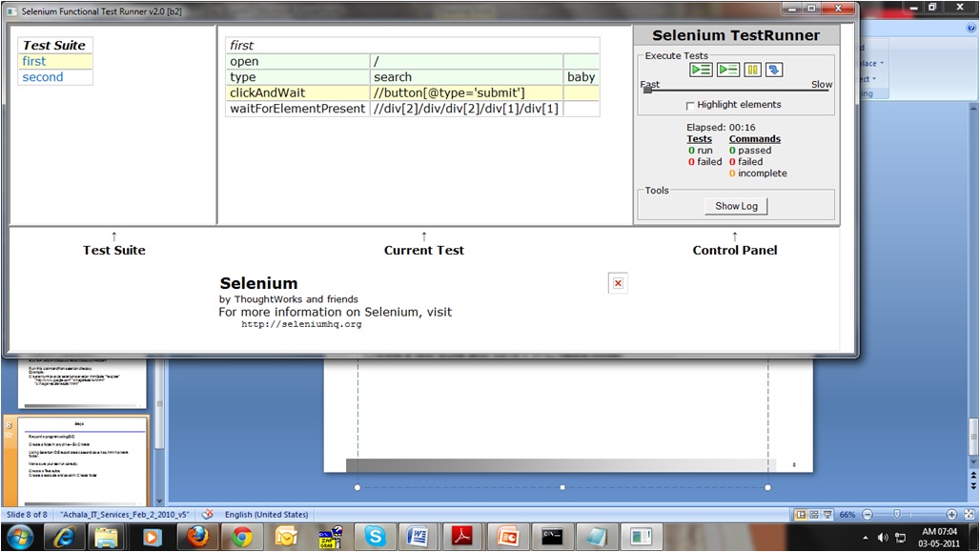Enable the Highlight elements checkbox
Screen dimensions: 980x552
[x=690, y=106]
